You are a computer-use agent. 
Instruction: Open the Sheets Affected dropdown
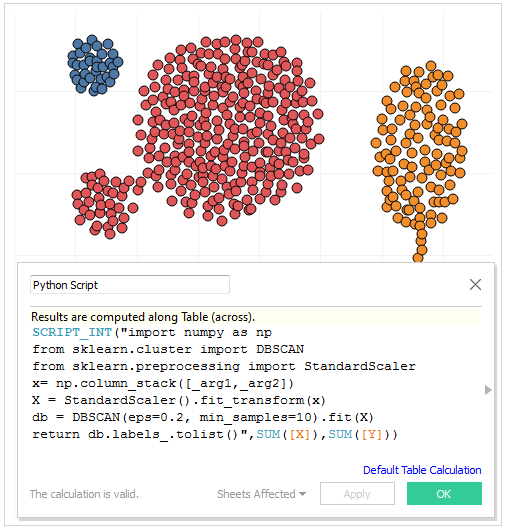[261, 494]
